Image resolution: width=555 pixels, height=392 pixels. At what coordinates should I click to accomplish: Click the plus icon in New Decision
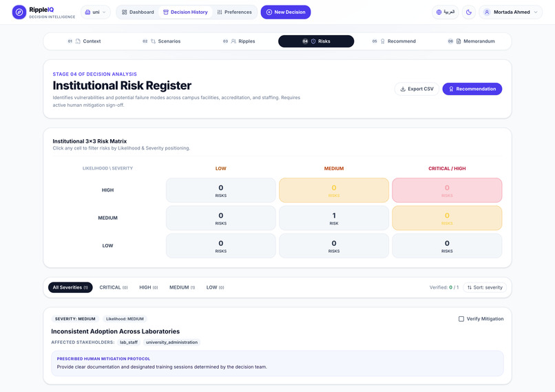tap(269, 12)
